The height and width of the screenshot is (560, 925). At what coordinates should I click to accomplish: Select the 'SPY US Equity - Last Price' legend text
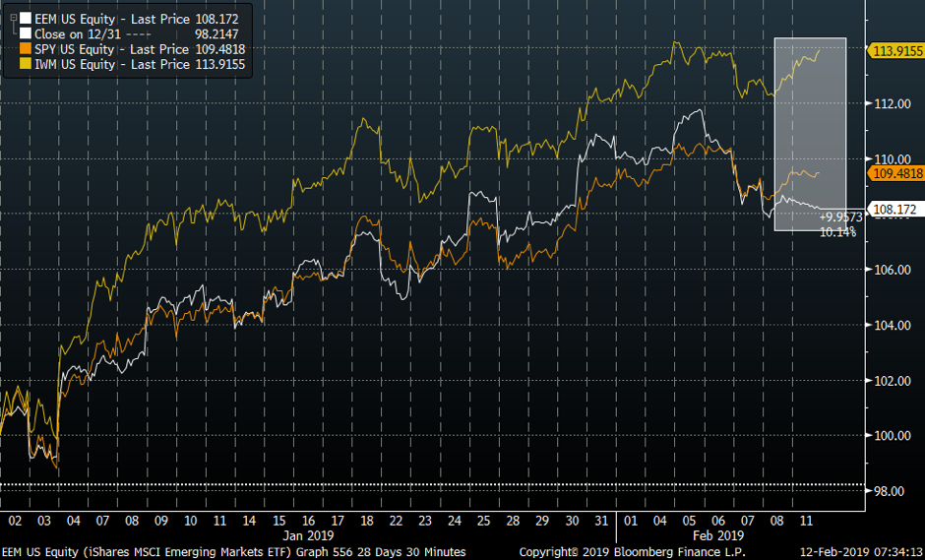pos(111,49)
